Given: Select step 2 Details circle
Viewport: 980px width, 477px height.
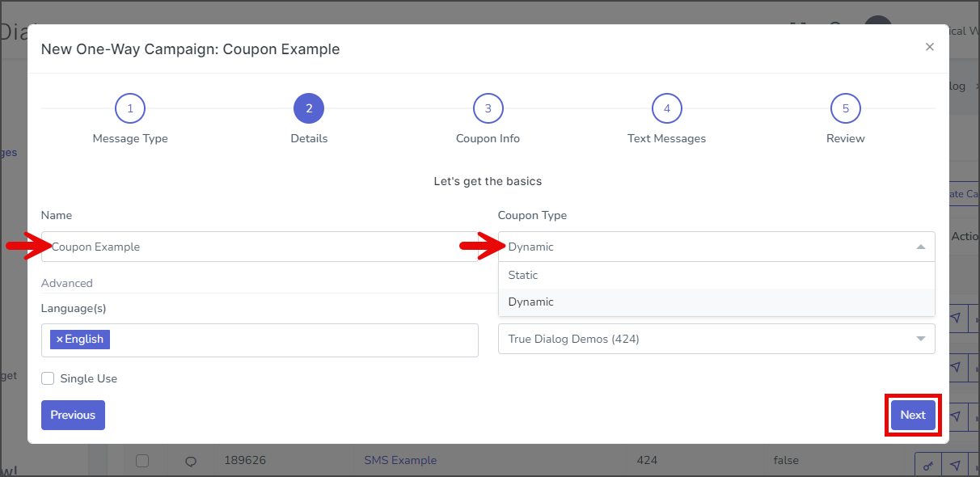Looking at the screenshot, I should tap(309, 108).
